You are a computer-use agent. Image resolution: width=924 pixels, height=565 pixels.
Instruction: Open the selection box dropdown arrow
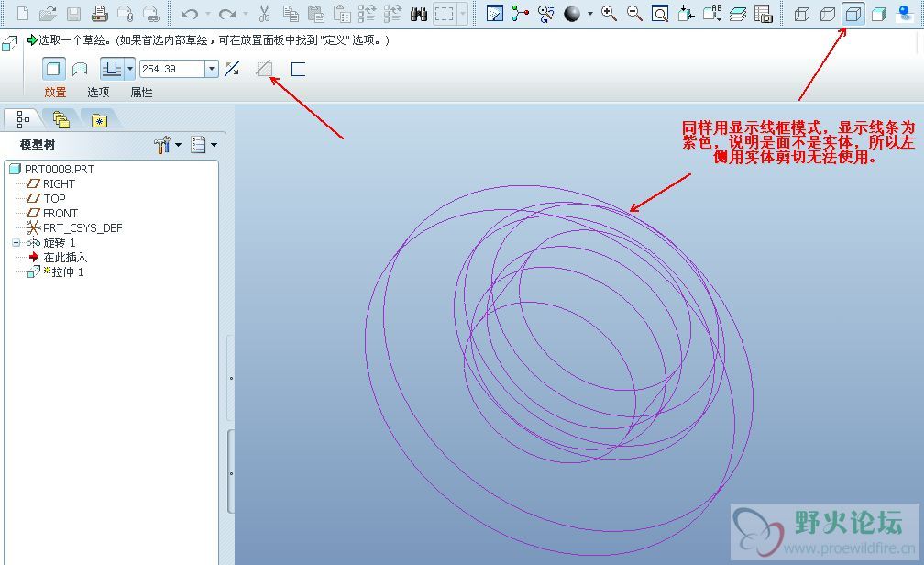click(x=463, y=13)
